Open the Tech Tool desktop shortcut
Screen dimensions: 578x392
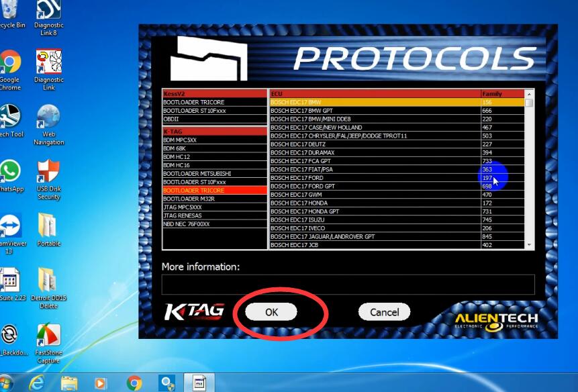pyautogui.click(x=10, y=121)
